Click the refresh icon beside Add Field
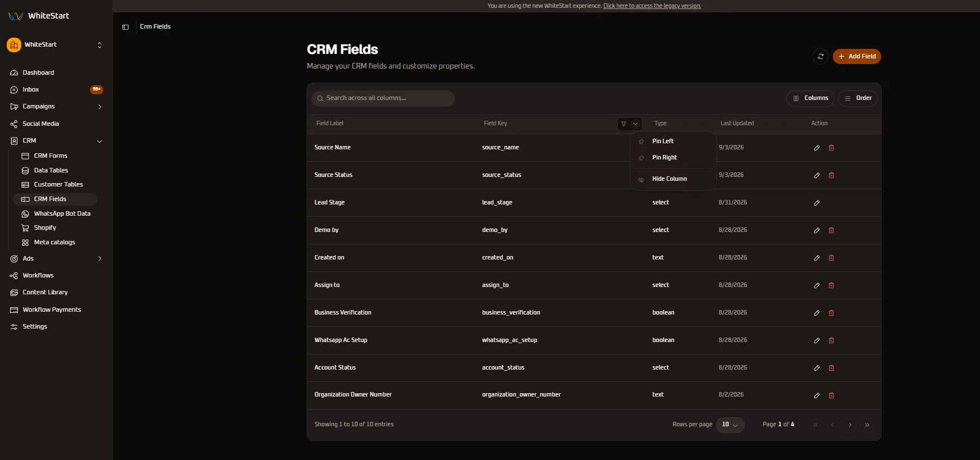The height and width of the screenshot is (460, 980). [x=821, y=56]
